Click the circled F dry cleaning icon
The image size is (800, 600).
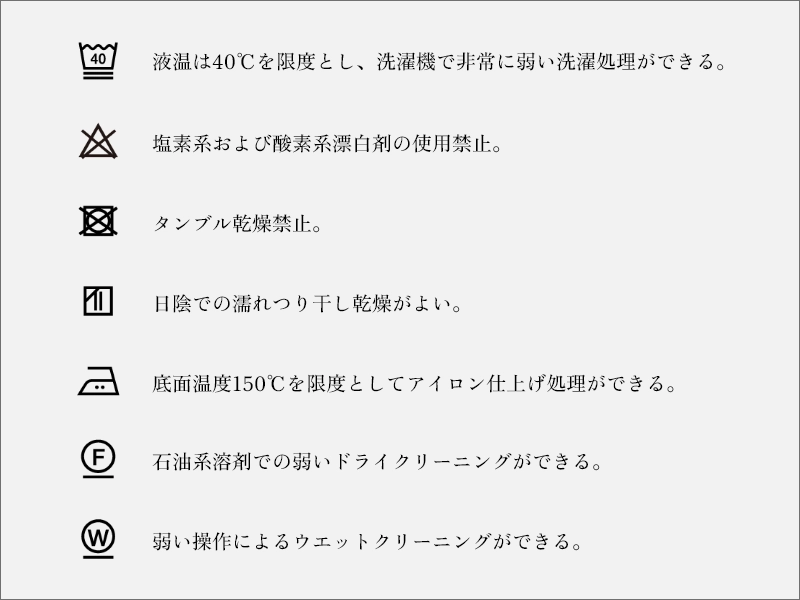coord(98,459)
